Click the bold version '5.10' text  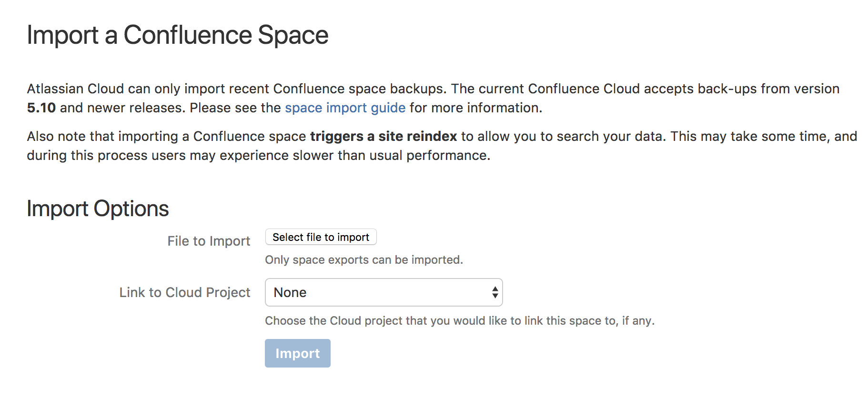point(41,108)
